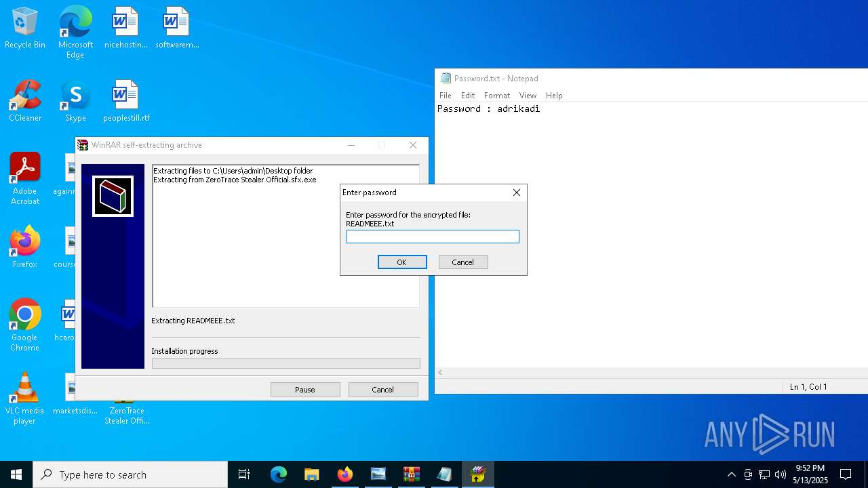868x488 pixels.
Task: Click the 'Ln 1, Col 1' status entry
Action: 808,387
